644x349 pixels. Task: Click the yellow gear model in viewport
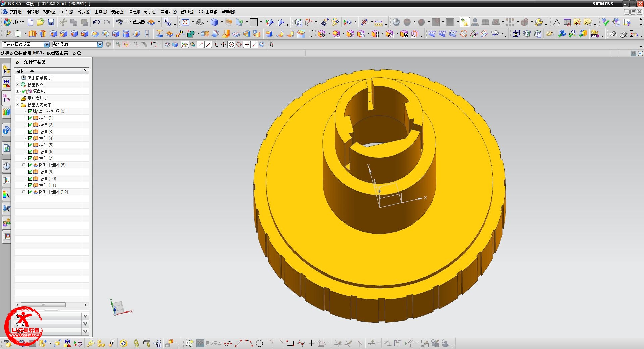(x=379, y=196)
